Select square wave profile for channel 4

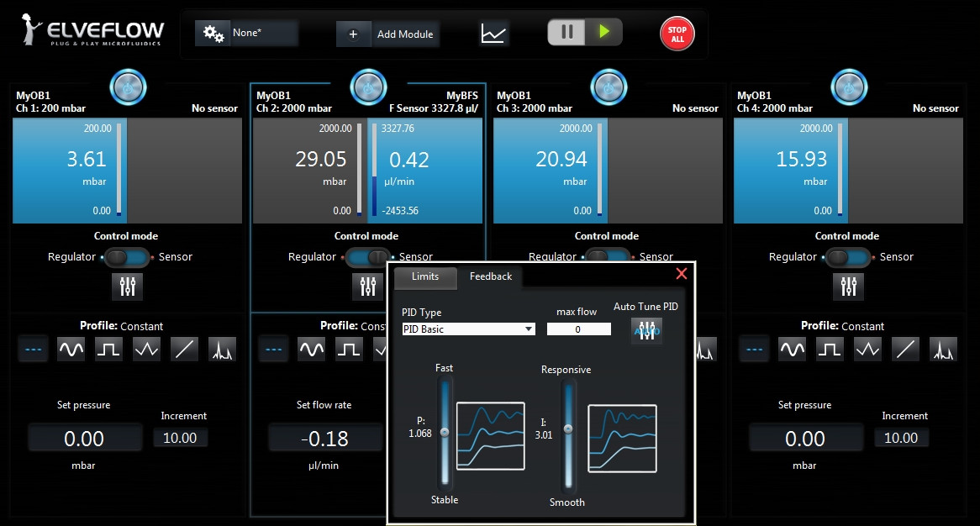click(x=830, y=349)
